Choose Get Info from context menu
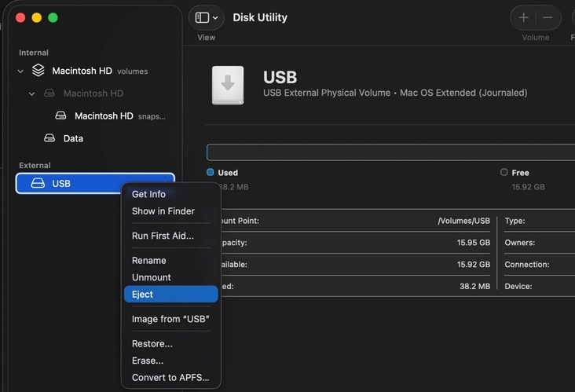Viewport: 575px width, 392px height. 171,194
